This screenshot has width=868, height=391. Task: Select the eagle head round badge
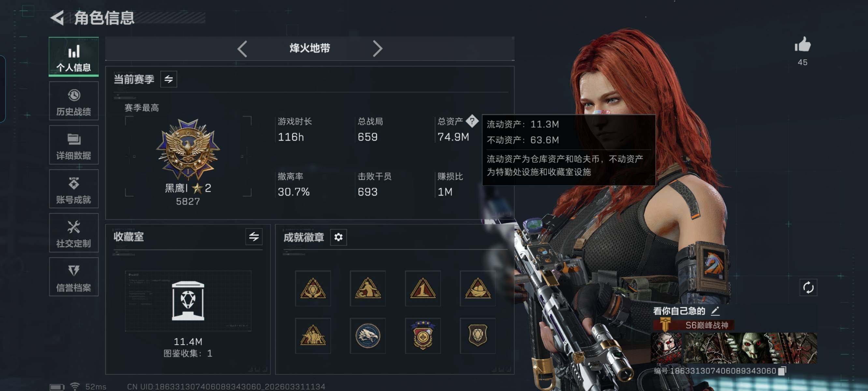pyautogui.click(x=368, y=336)
